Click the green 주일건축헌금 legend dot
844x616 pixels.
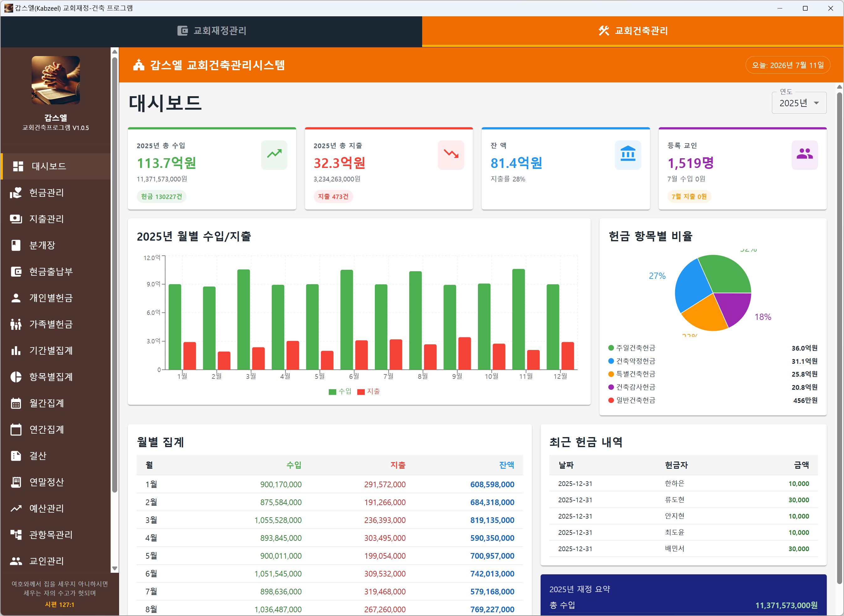pyautogui.click(x=611, y=348)
